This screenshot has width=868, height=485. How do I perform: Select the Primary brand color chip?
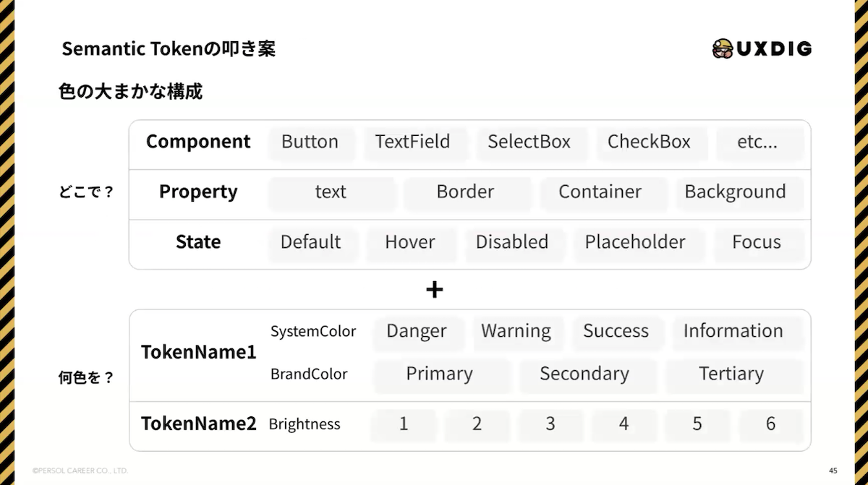coord(440,374)
